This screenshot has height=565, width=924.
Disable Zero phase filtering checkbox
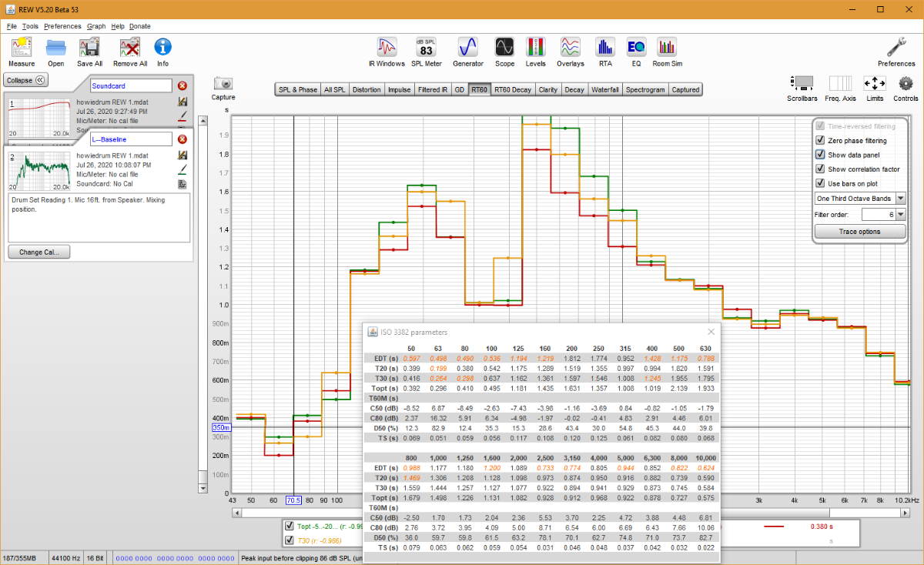click(821, 141)
